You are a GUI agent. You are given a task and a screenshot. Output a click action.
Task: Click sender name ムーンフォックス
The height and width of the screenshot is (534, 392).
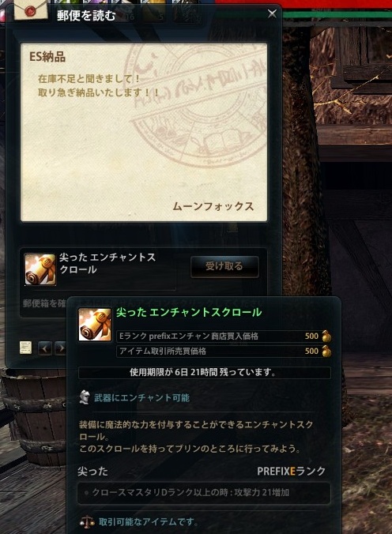[x=213, y=206]
